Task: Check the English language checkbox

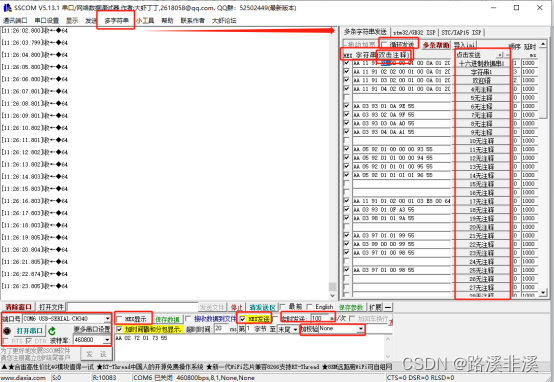Action: pos(310,307)
